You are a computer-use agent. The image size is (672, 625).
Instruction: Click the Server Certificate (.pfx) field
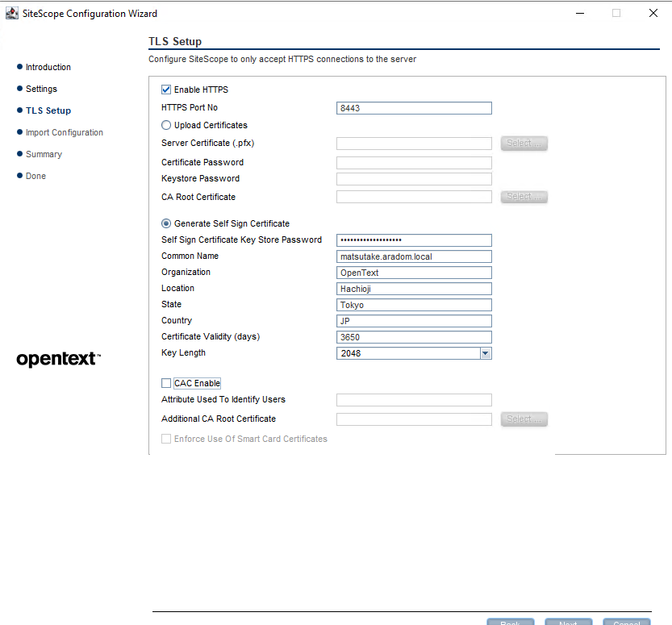point(414,144)
